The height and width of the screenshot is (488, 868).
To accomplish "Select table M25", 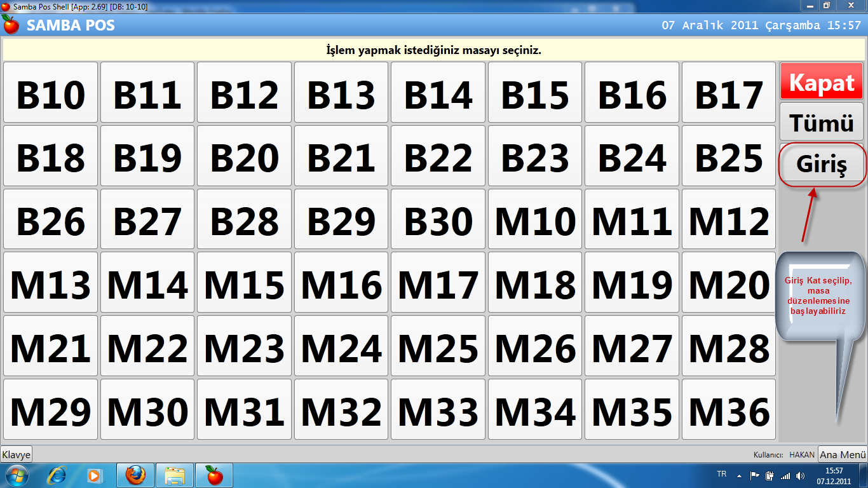I will point(438,346).
